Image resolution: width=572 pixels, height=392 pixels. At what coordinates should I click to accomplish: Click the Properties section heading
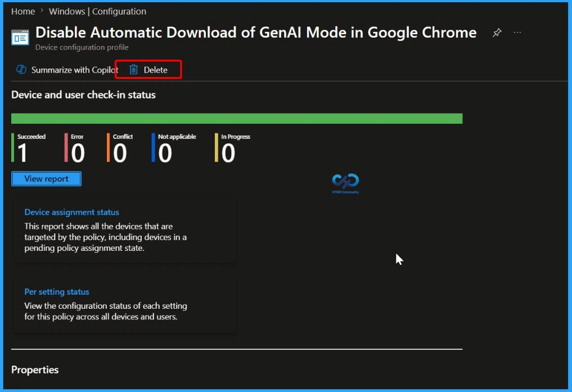tap(35, 370)
